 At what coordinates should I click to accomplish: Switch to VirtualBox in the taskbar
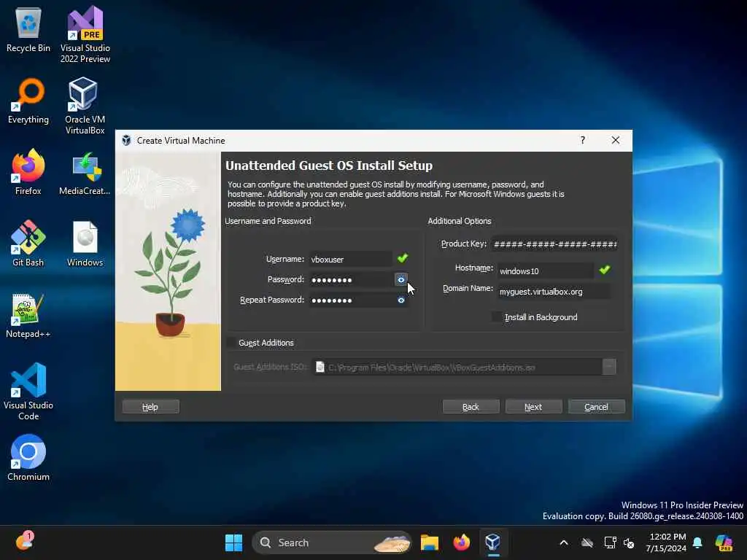coord(492,542)
